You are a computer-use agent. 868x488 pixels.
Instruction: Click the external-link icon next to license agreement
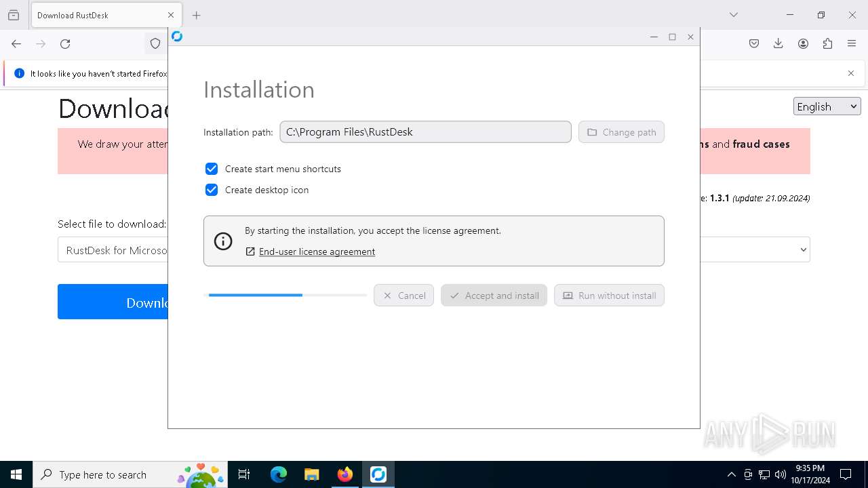click(250, 251)
